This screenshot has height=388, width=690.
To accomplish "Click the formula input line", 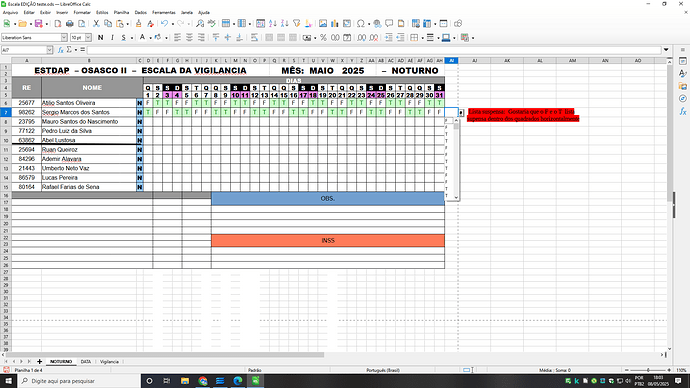I will pyautogui.click(x=374, y=50).
